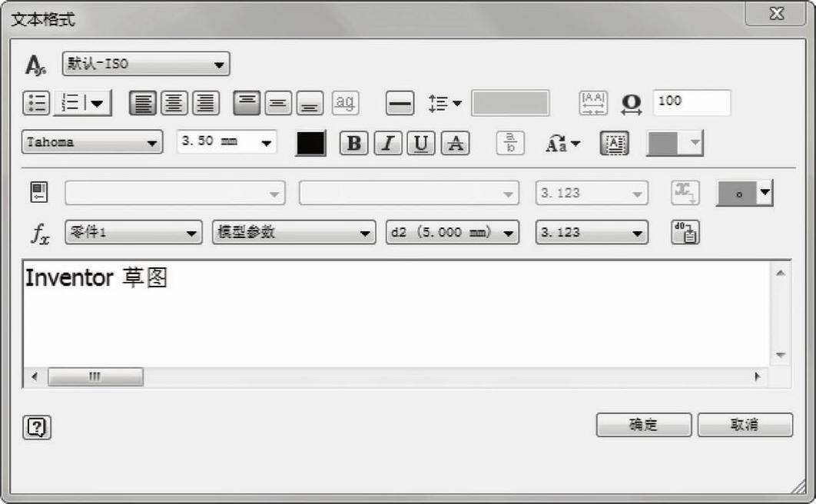Open the Tahoma font dropdown
Screen dimensions: 816x504
pos(92,142)
